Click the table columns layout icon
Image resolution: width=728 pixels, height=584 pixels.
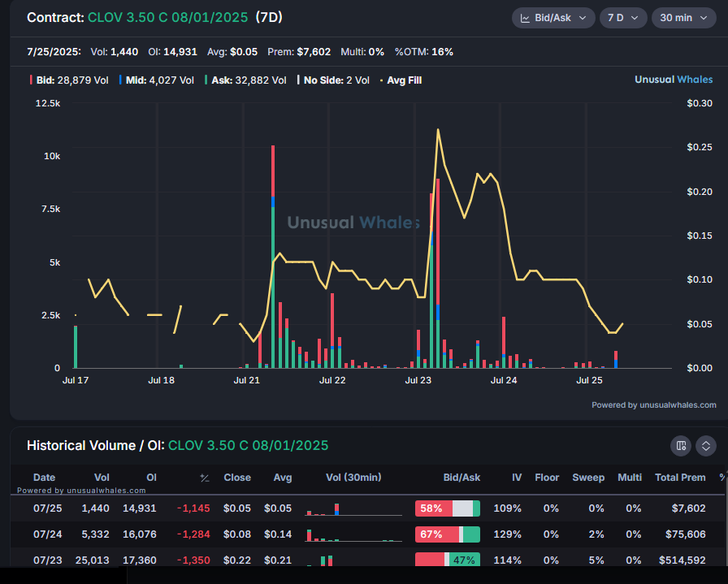coord(681,446)
